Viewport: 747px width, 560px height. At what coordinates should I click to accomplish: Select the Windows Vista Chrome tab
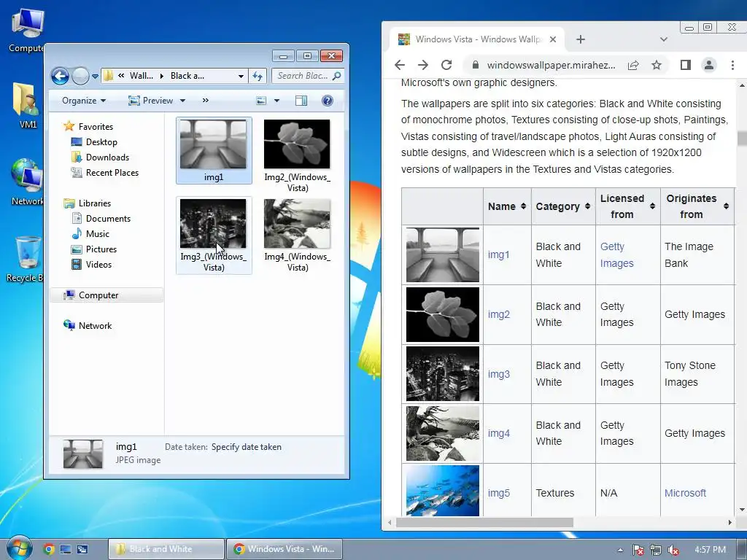[479, 39]
